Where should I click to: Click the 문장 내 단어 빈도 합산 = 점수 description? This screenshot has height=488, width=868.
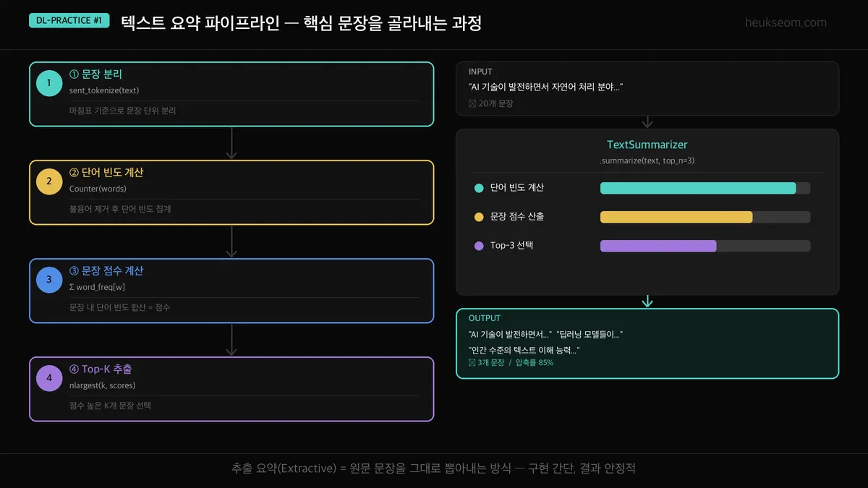pos(119,307)
